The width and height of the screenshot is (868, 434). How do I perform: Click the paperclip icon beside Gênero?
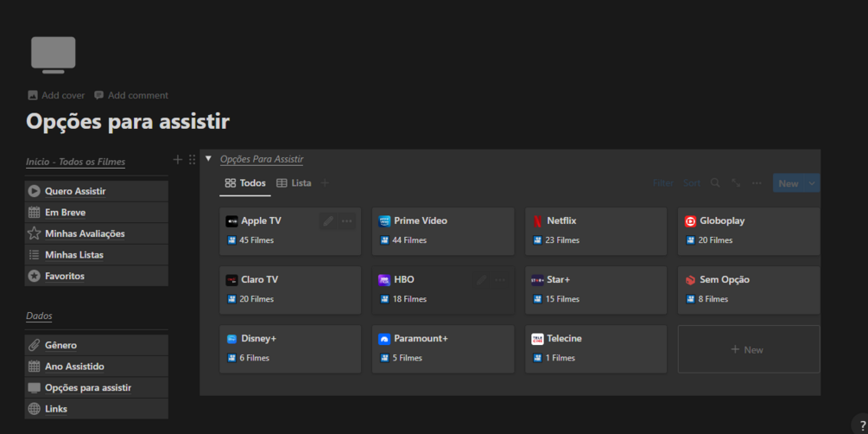pyautogui.click(x=35, y=345)
